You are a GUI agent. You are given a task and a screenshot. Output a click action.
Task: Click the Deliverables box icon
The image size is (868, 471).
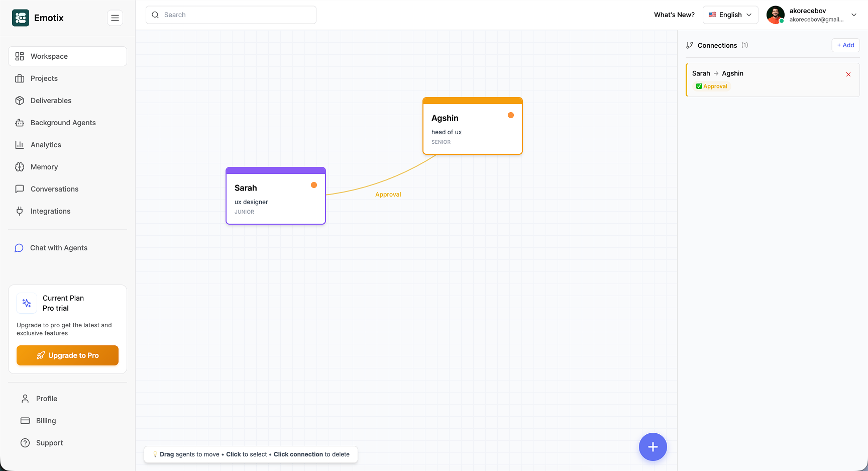(20, 101)
